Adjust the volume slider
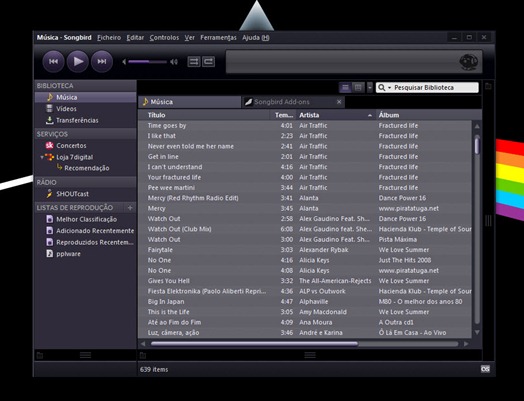The height and width of the screenshot is (401, 524). 147,61
